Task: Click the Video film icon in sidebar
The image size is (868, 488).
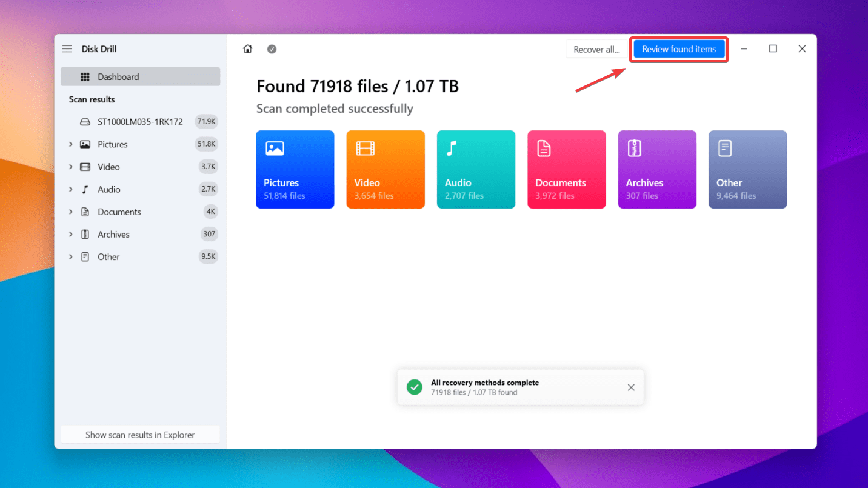Action: (85, 167)
